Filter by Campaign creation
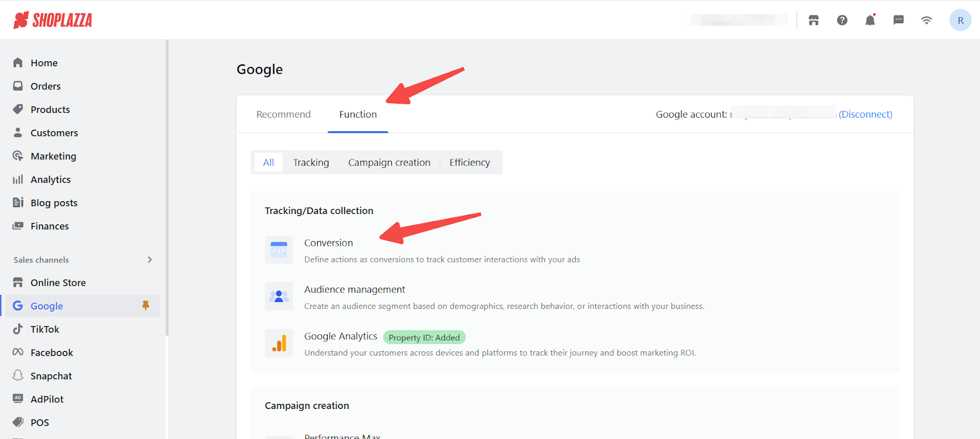The image size is (980, 439). coord(390,162)
